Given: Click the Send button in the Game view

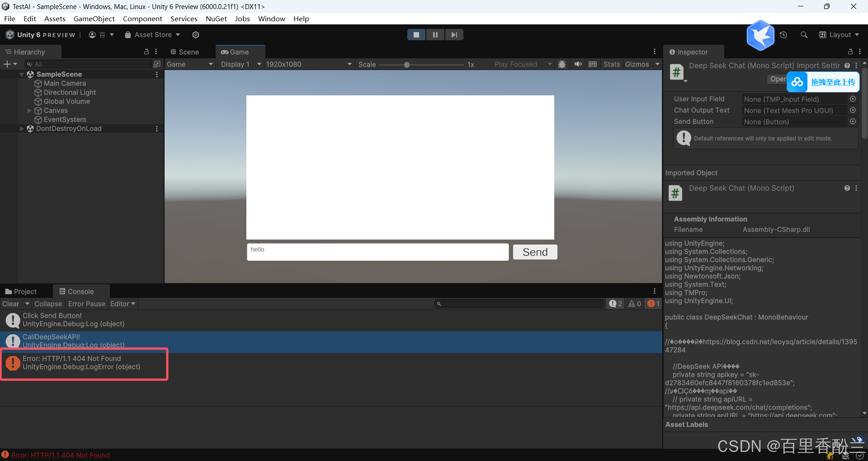Looking at the screenshot, I should click(x=535, y=252).
